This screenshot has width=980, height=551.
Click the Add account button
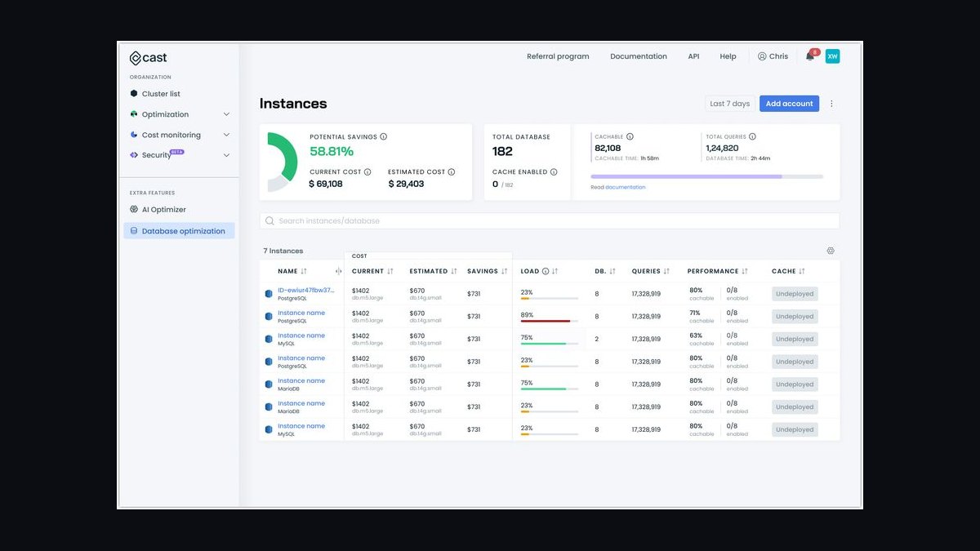pyautogui.click(x=789, y=104)
